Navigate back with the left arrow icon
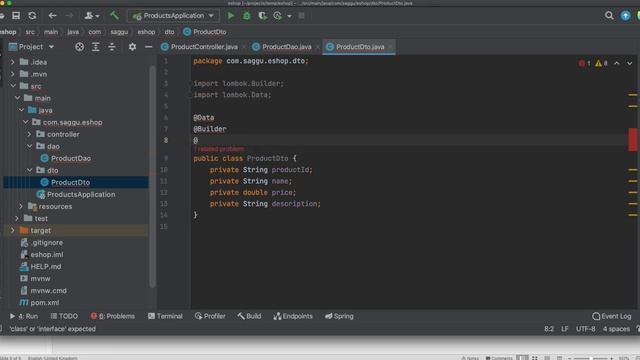 click(52, 16)
